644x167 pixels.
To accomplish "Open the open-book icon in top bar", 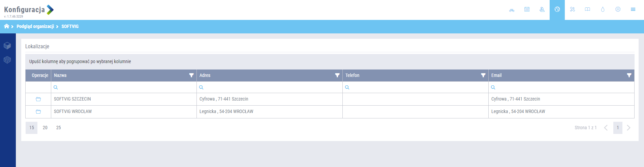I will (587, 9).
